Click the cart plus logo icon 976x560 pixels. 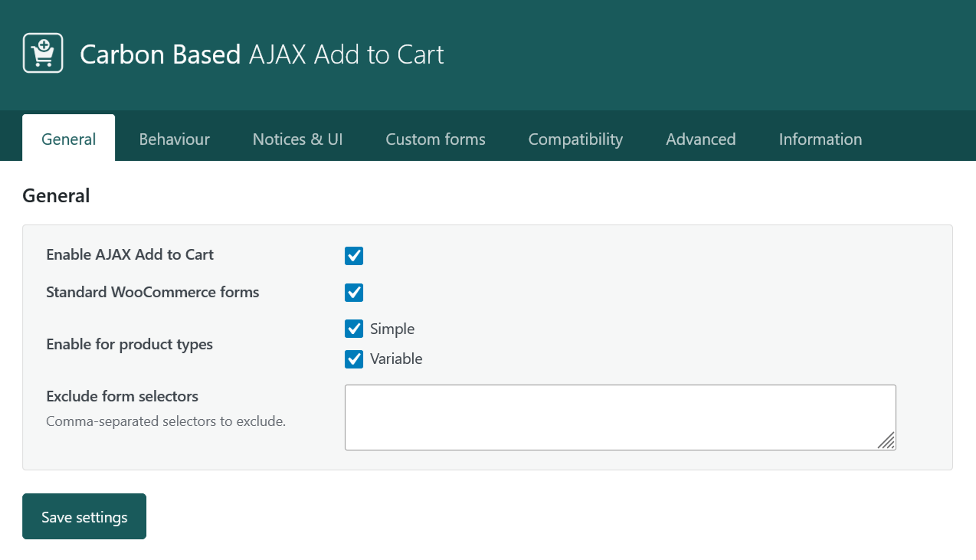tap(43, 54)
